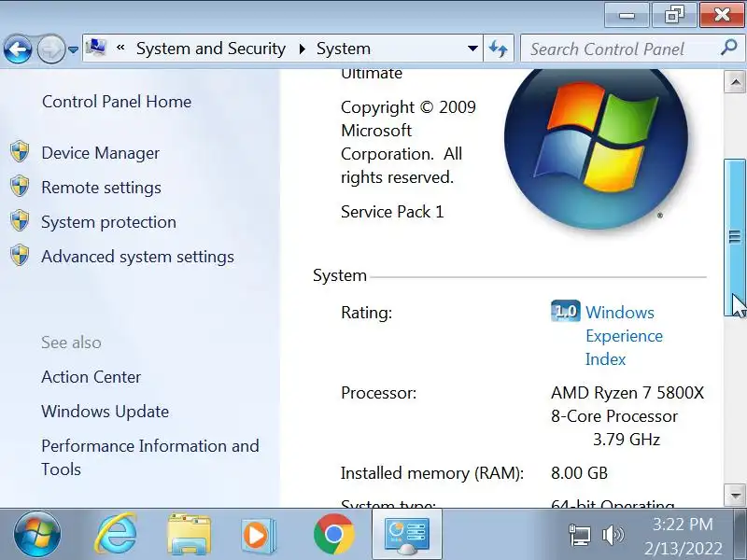Select the System breadcrumb item
The width and height of the screenshot is (747, 560).
pyautogui.click(x=344, y=49)
